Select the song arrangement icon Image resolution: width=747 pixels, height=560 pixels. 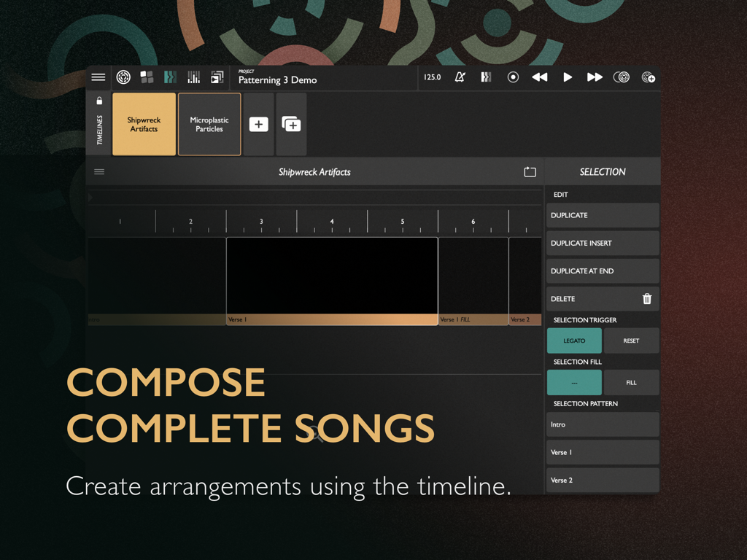(x=217, y=77)
